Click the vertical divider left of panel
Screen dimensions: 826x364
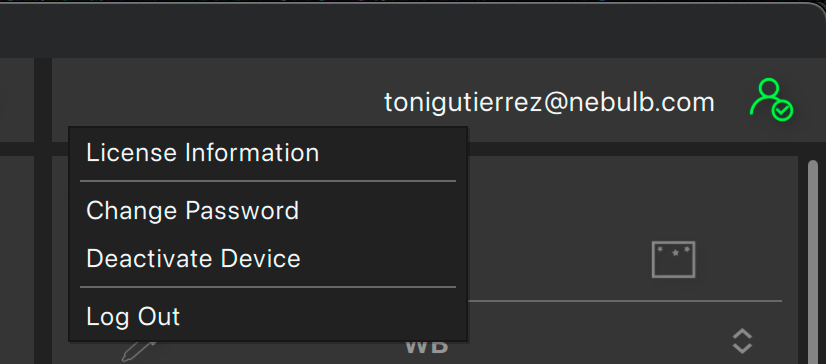[x=43, y=211]
